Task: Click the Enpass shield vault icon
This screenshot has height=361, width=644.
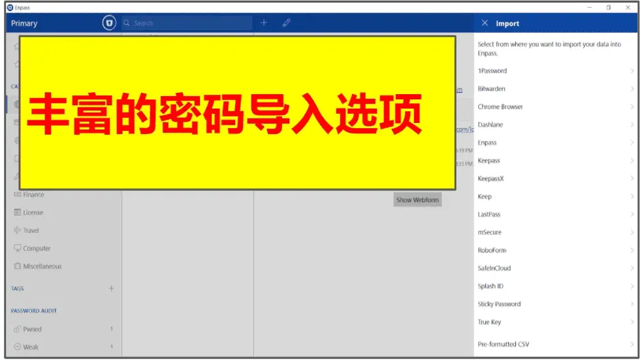Action: (x=109, y=23)
